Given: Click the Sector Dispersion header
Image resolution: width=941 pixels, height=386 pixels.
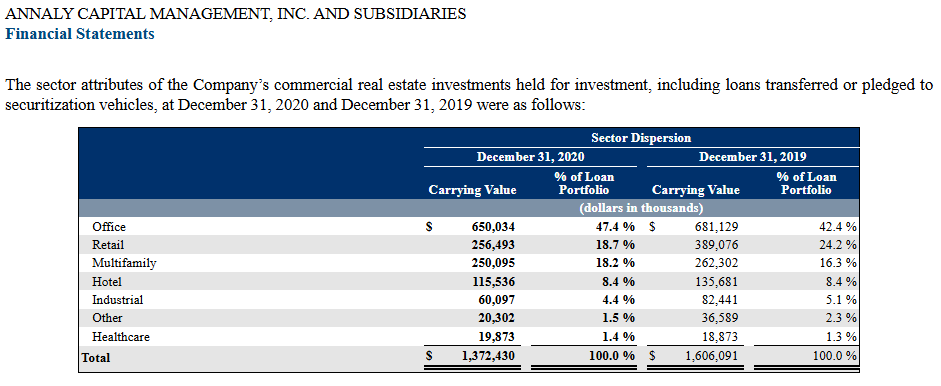Looking at the screenshot, I should (x=641, y=138).
